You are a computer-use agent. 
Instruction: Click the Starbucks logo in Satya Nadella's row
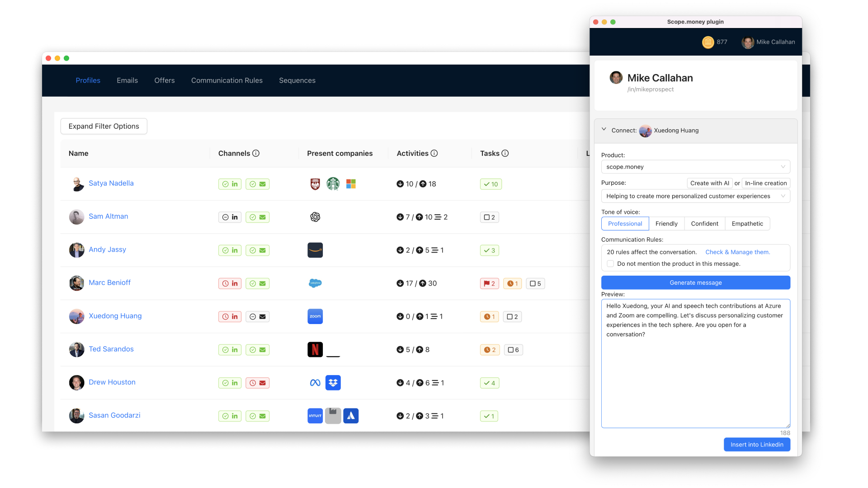[333, 184]
